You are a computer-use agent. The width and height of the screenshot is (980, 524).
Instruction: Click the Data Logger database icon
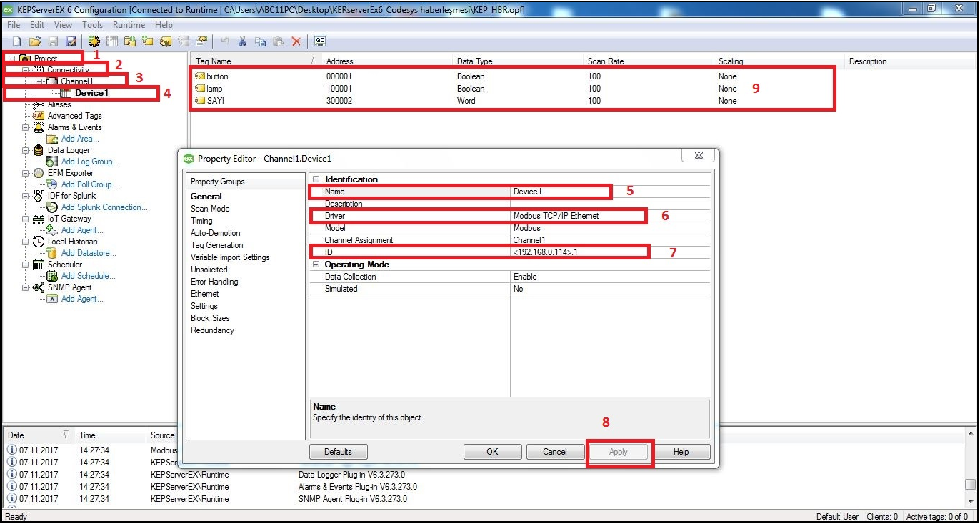[39, 150]
